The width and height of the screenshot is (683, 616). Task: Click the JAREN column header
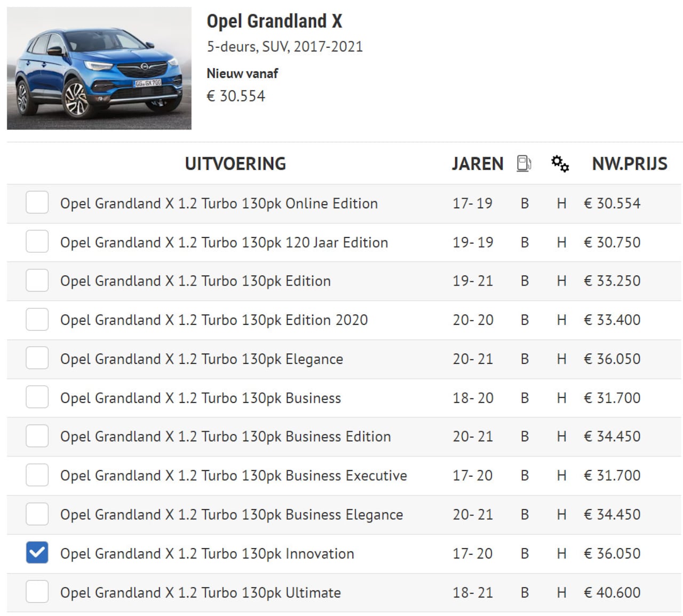(477, 164)
